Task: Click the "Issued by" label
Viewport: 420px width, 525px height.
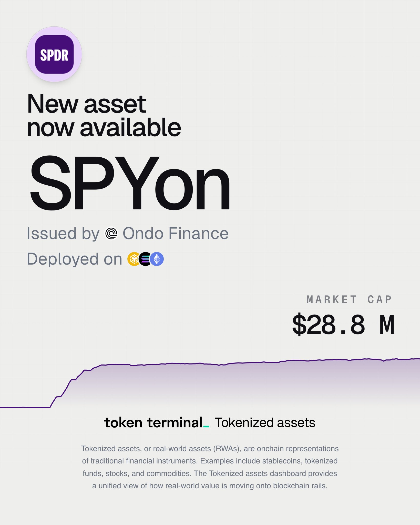Action: click(63, 234)
